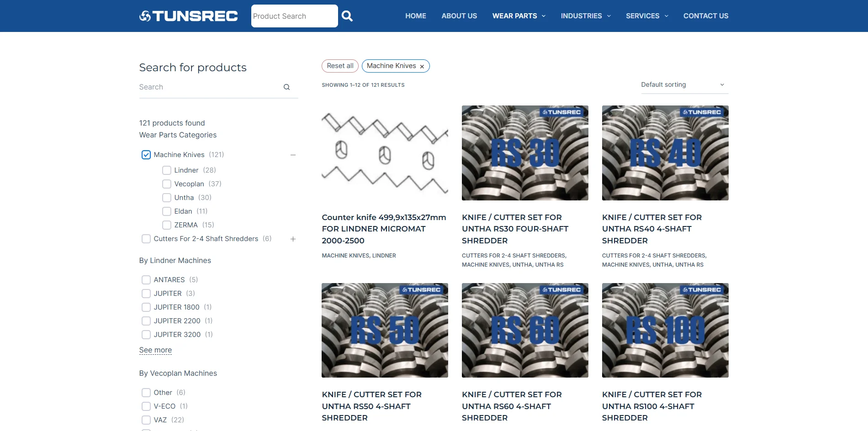The height and width of the screenshot is (431, 868).
Task: Check the Vecoplan brand checkbox
Action: [167, 184]
